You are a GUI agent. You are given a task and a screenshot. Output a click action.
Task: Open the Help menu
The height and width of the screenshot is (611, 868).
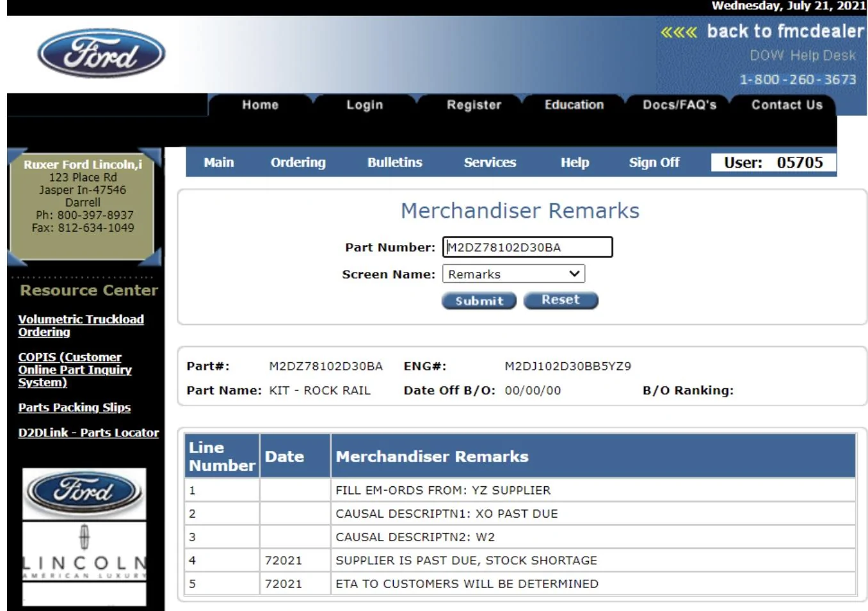[575, 163]
